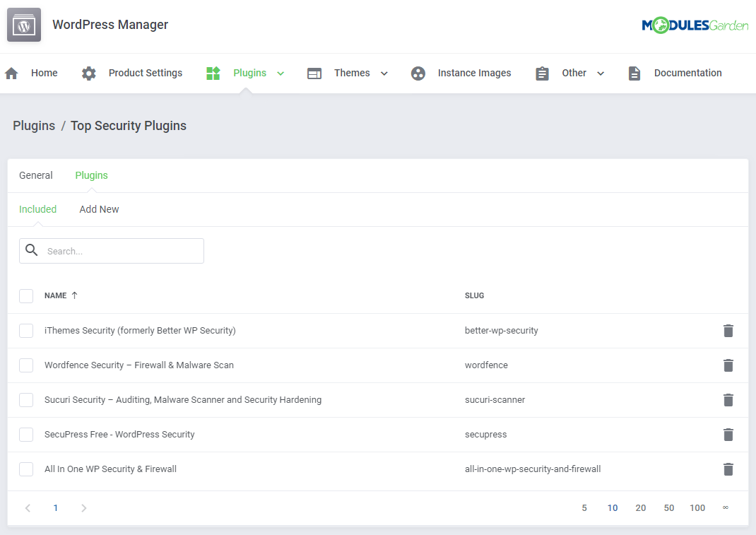
Task: Delete iThemes Security with trash icon
Action: point(728,331)
